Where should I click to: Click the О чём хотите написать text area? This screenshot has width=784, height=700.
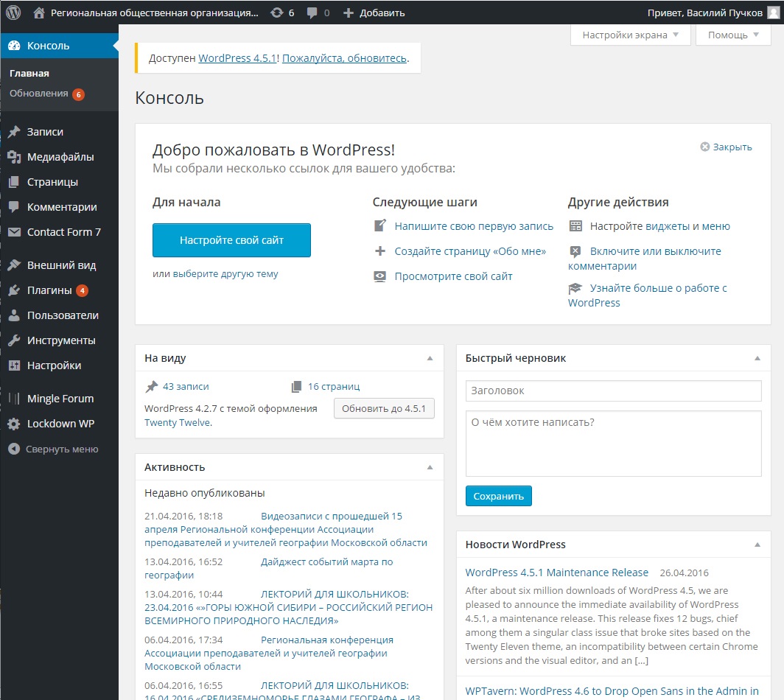click(x=614, y=444)
